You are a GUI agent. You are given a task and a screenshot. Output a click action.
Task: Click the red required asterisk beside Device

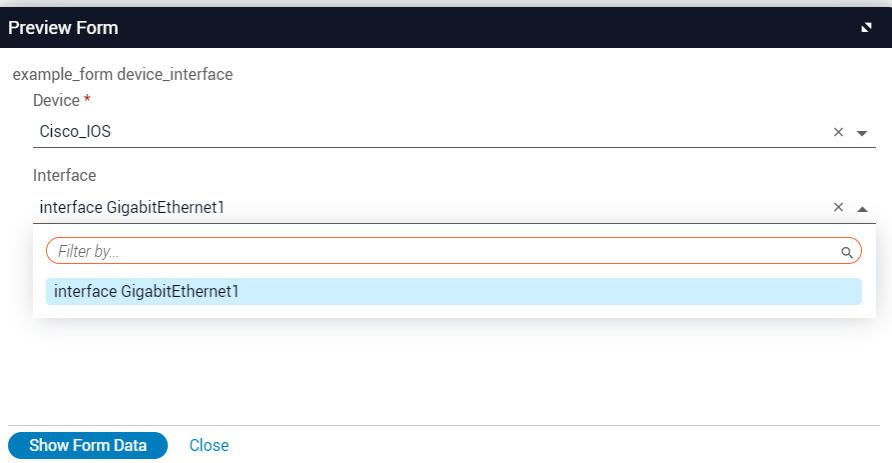[x=87, y=100]
